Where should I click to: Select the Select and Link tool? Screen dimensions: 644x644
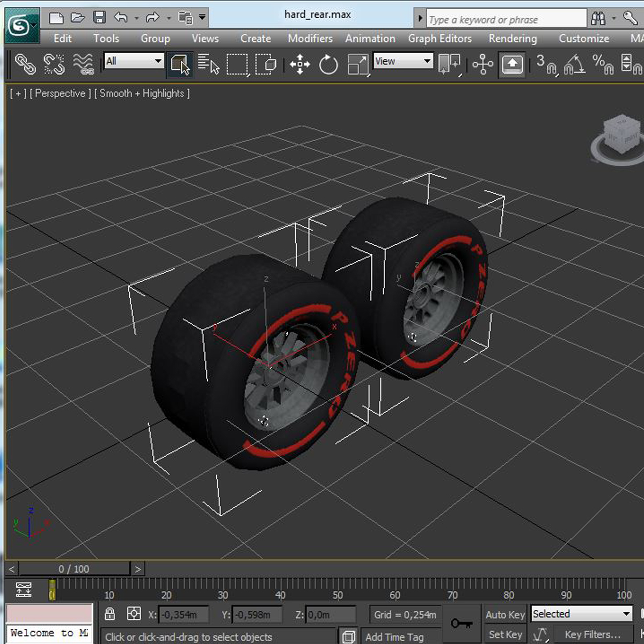click(25, 64)
